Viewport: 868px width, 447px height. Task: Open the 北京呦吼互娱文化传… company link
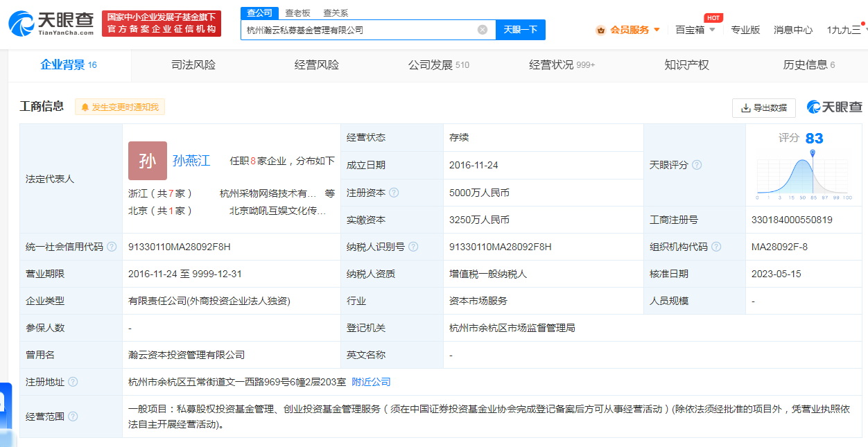[277, 211]
